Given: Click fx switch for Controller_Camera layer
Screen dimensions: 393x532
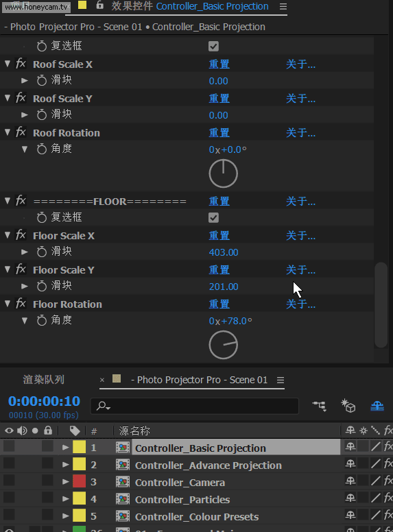Looking at the screenshot, I should [388, 481].
